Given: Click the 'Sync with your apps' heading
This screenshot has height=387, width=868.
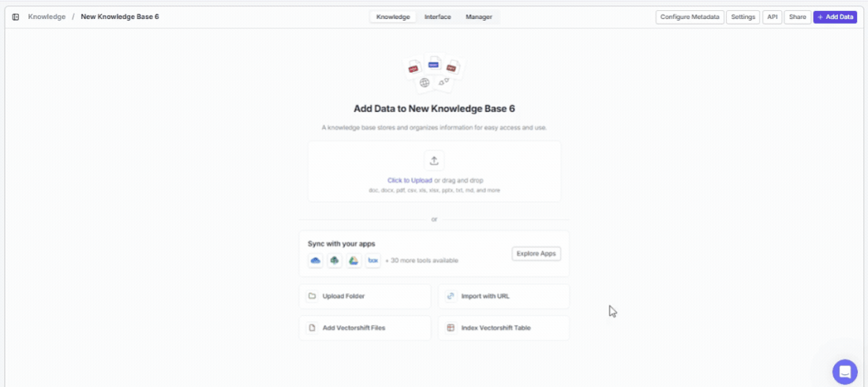Looking at the screenshot, I should (342, 243).
